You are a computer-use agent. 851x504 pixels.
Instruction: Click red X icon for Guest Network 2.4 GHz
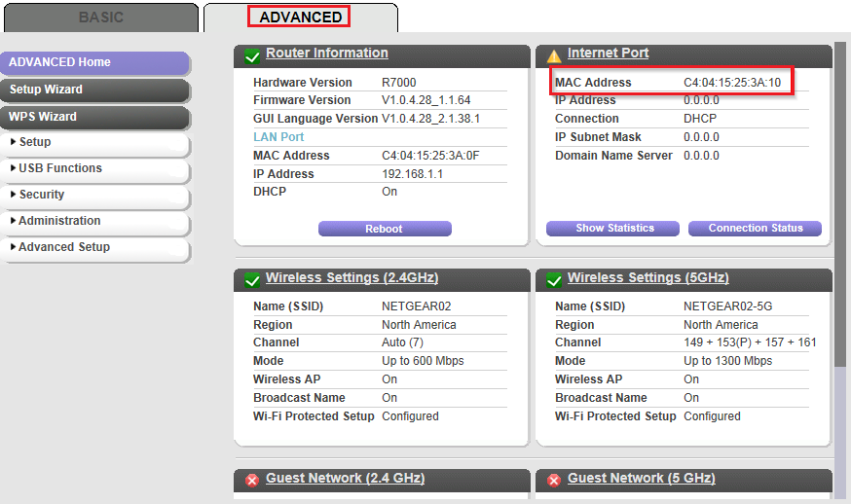[x=252, y=480]
